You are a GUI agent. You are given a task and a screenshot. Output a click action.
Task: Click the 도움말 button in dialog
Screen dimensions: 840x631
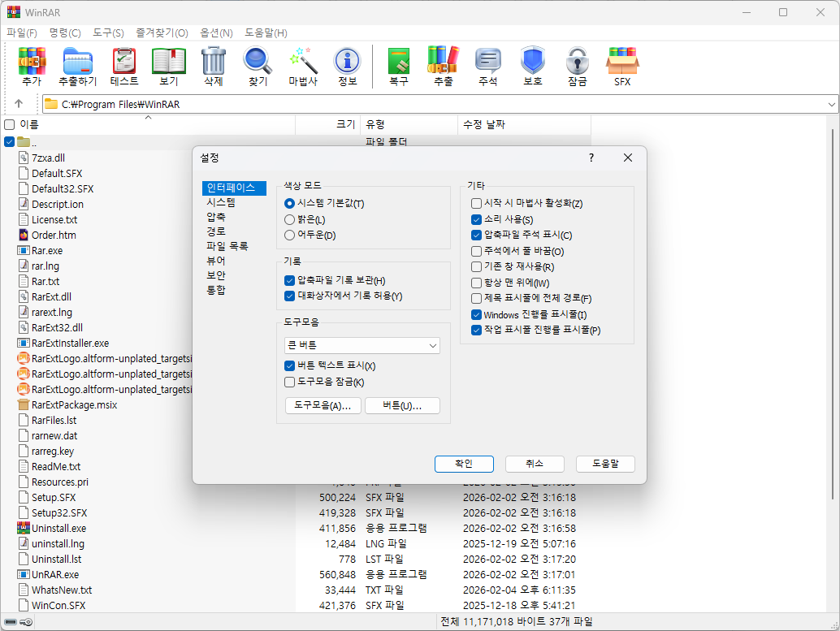tap(605, 464)
